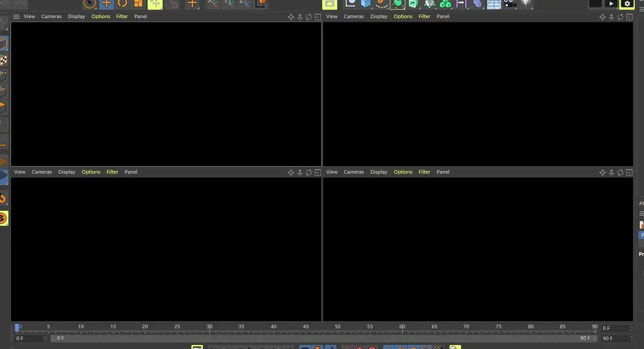Enable Texture mode checkerboard icon

coord(3,60)
